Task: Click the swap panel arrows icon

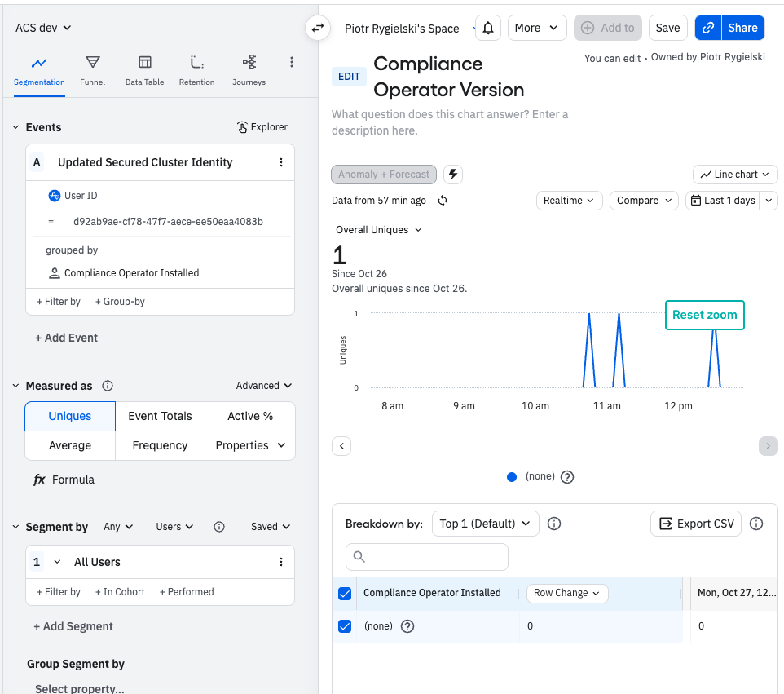Action: point(318,28)
